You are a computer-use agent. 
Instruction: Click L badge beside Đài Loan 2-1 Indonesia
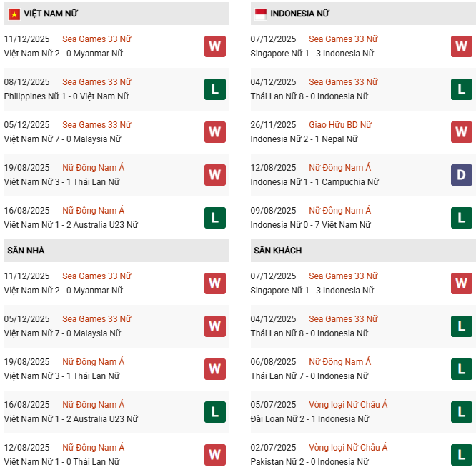(x=461, y=412)
